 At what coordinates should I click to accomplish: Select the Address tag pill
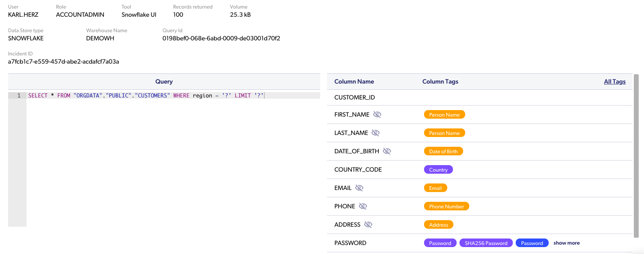[438, 225]
